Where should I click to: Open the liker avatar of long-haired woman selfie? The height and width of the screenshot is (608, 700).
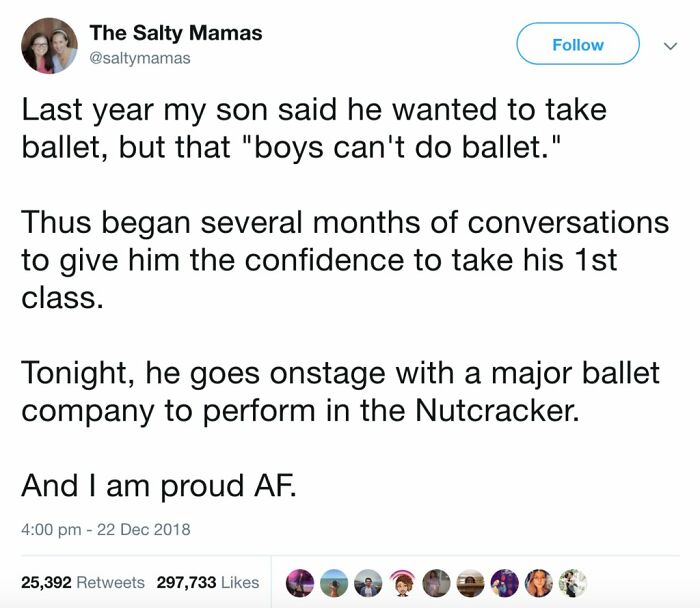(x=539, y=583)
